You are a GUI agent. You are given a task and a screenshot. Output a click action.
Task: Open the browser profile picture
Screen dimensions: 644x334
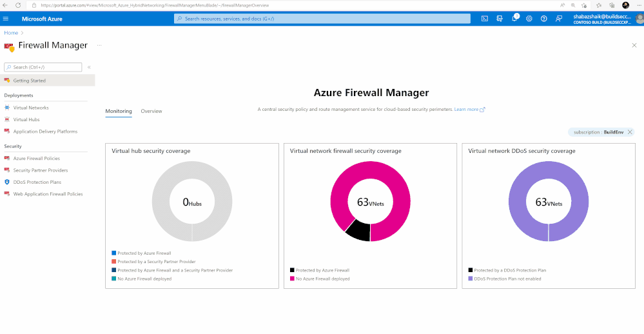tap(625, 5)
